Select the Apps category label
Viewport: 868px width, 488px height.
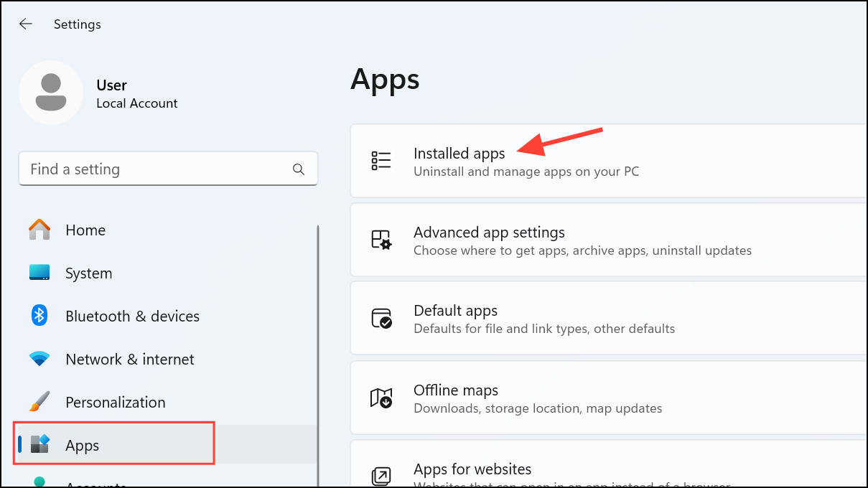82,446
